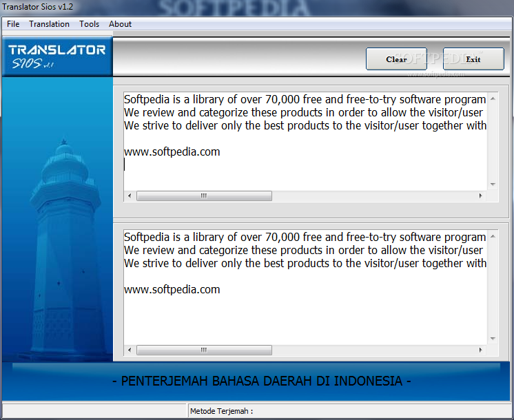The image size is (514, 420).
Task: Click 'PENTERJEMAH BAHASA DAERAH DI INDONESIA' banner text
Action: tap(262, 381)
